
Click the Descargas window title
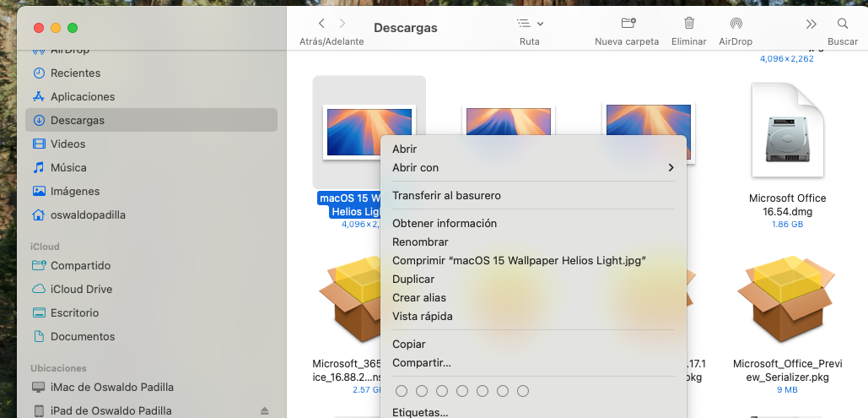coord(405,28)
